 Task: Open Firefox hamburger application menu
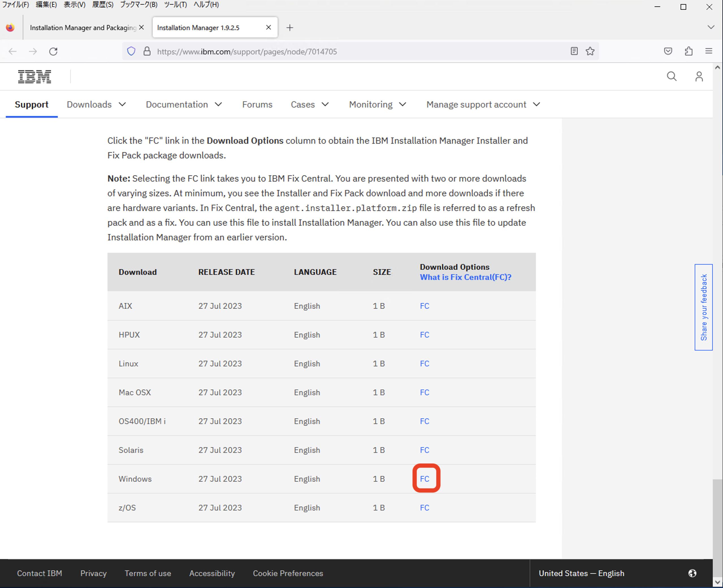(x=709, y=51)
